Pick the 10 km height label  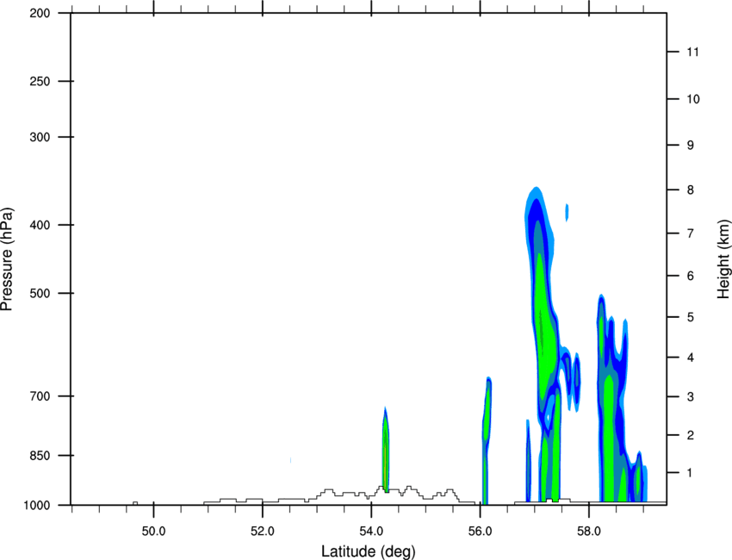click(693, 99)
